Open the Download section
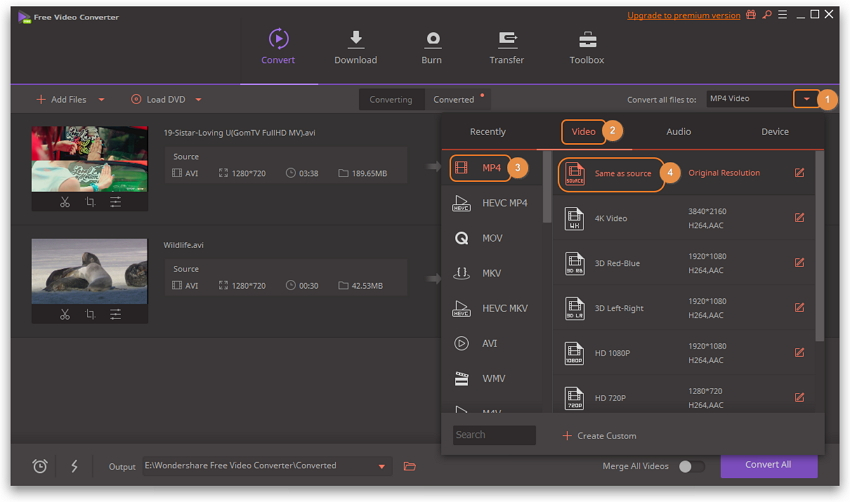This screenshot has height=502, width=850. [355, 47]
